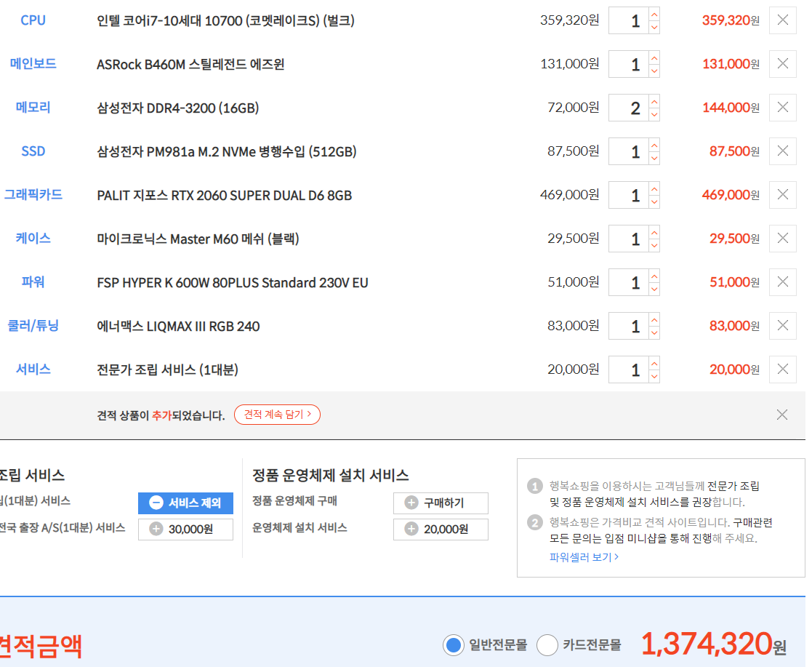Add 전국 출장 A/S service for 30,000원
The image size is (812, 667).
click(x=185, y=529)
